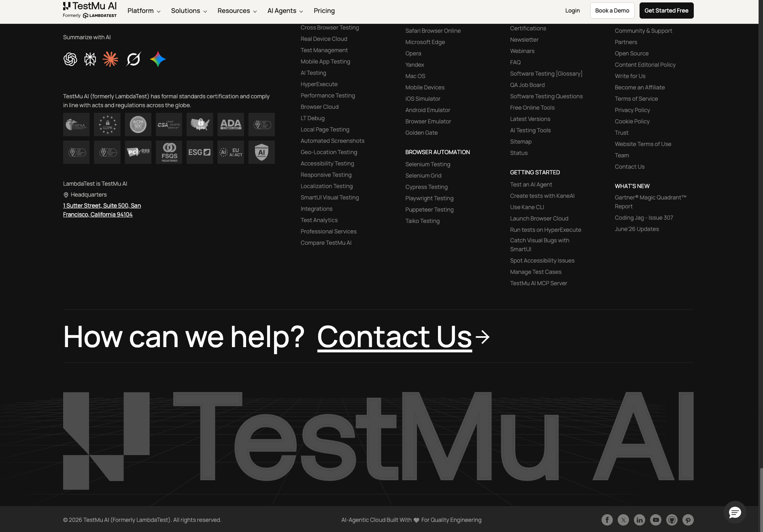Open Safari Browser Online link
763x532 pixels.
point(433,31)
